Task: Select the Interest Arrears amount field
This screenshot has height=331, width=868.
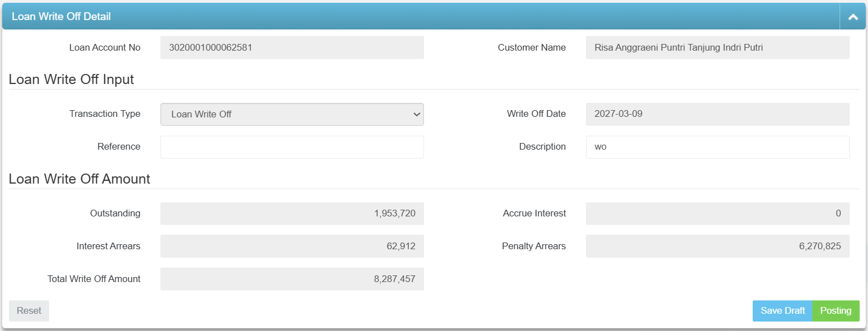Action: (292, 246)
